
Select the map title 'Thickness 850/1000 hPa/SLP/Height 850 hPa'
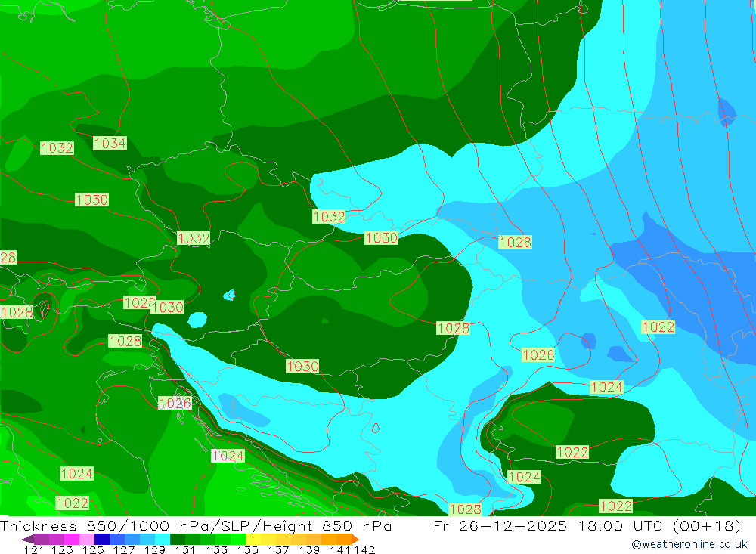tap(196, 525)
